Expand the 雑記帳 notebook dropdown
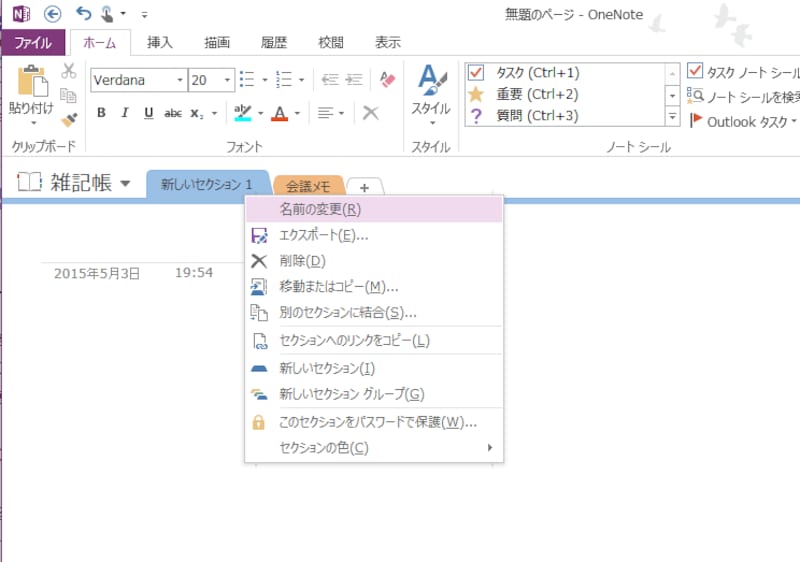This screenshot has height=562, width=800. (x=126, y=183)
